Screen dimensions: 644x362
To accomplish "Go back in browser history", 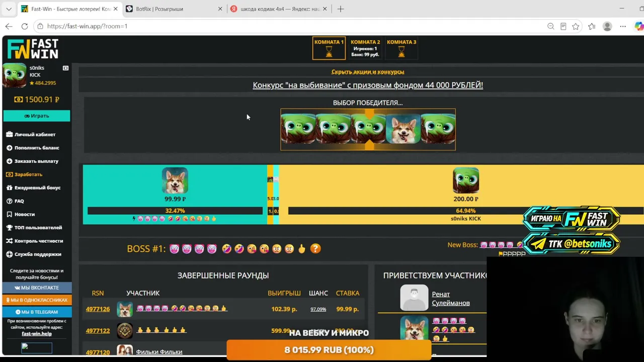I will [9, 26].
